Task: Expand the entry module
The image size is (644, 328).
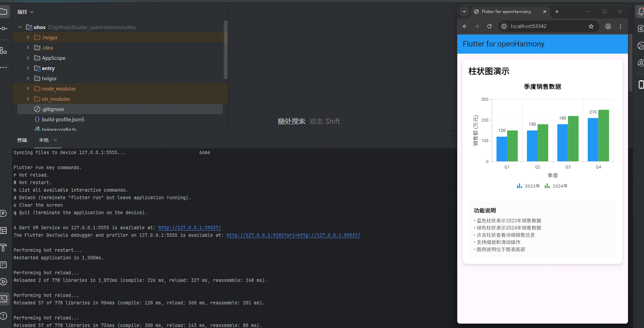Action: [28, 68]
